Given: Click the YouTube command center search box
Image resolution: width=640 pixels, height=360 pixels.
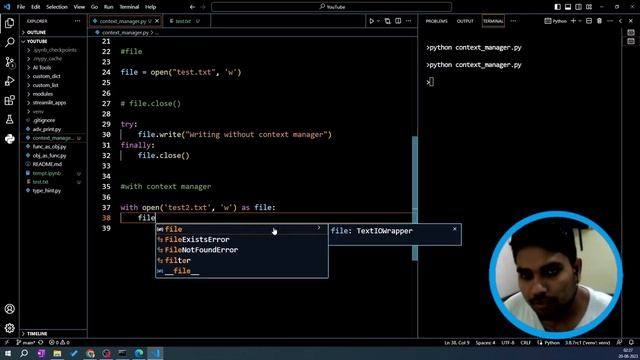Looking at the screenshot, I should pos(331,7).
